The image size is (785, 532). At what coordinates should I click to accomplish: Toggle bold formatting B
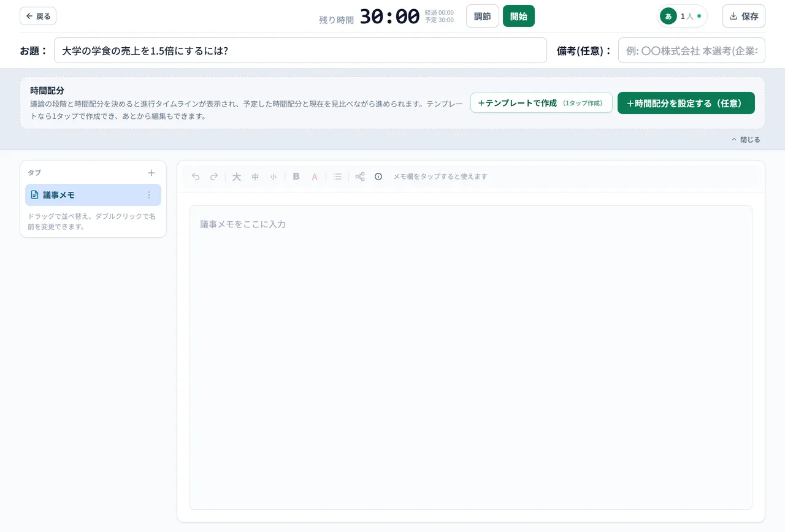(x=296, y=177)
